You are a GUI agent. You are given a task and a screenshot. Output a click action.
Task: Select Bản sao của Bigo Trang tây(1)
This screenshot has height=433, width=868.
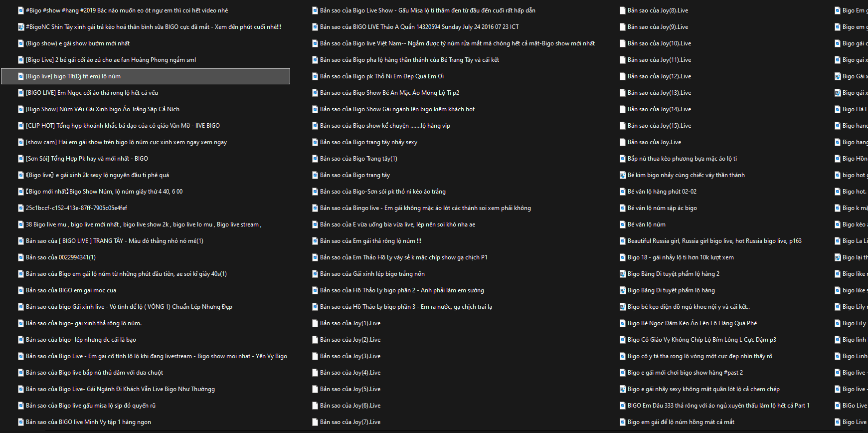pos(358,159)
